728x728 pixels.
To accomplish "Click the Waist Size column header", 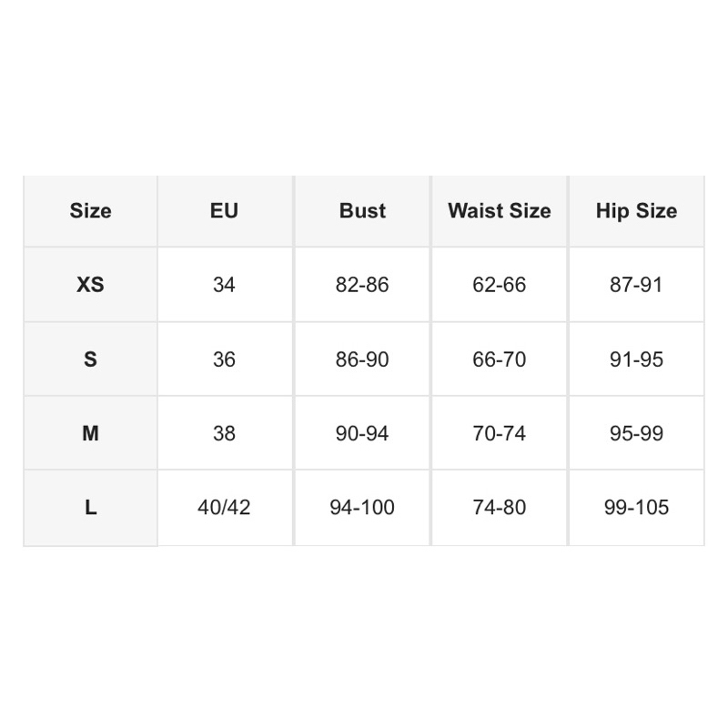I will (x=499, y=211).
